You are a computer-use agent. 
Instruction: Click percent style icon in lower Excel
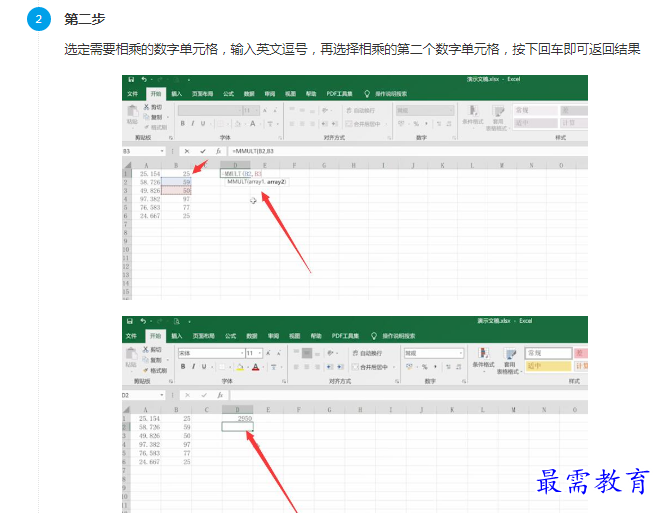pyautogui.click(x=425, y=367)
